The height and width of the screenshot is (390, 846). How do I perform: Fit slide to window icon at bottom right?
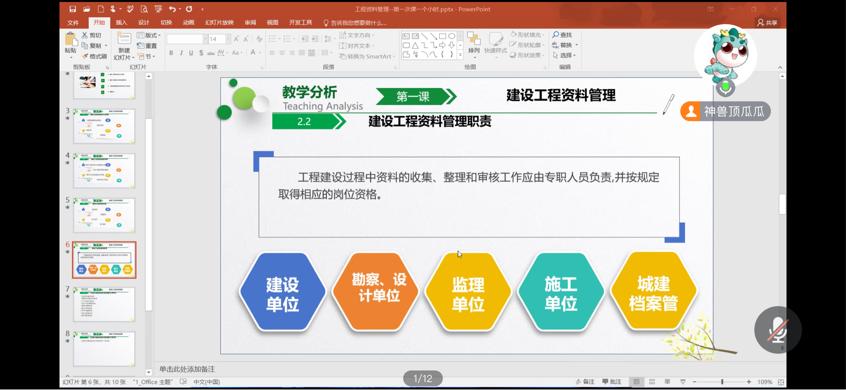click(781, 381)
